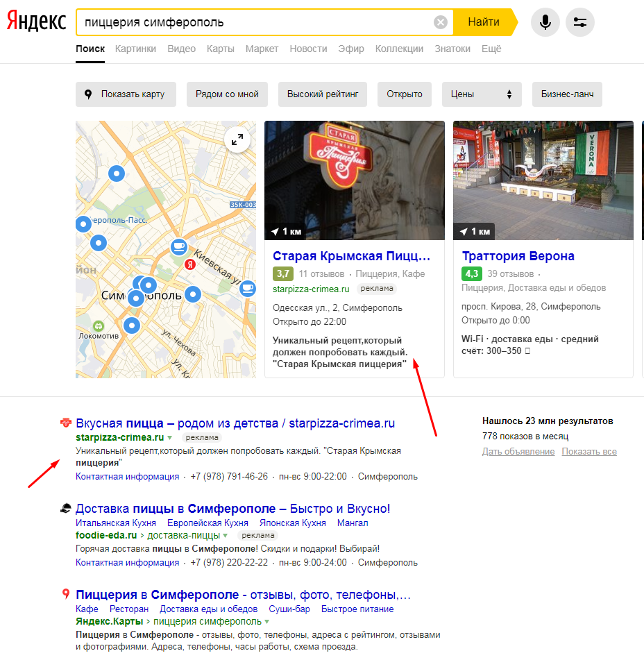Screen dimensions: 644x660
Task: Clear the search query with the X icon
Action: (x=440, y=22)
